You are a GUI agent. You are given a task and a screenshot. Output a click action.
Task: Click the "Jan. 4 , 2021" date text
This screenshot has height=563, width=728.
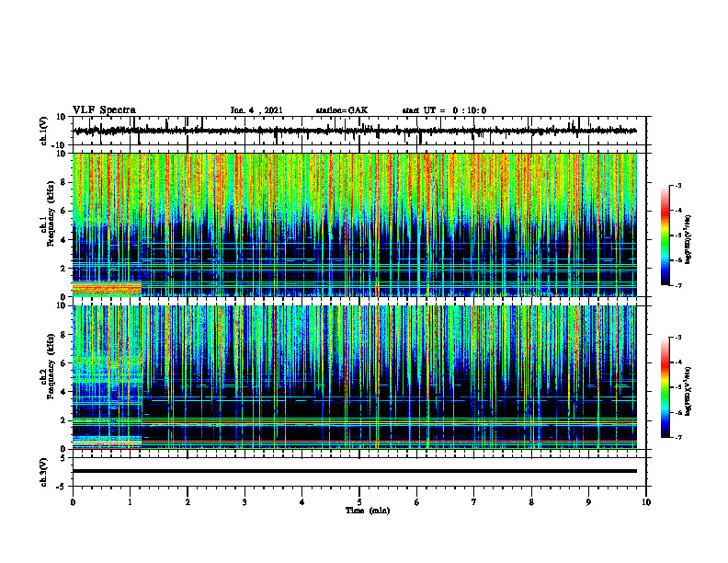coord(256,110)
